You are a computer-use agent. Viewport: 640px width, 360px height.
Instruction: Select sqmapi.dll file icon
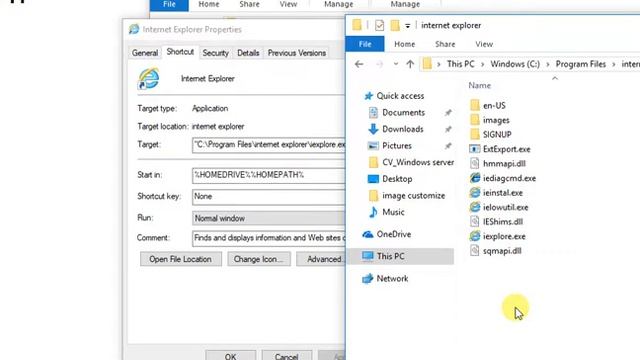[x=475, y=251]
